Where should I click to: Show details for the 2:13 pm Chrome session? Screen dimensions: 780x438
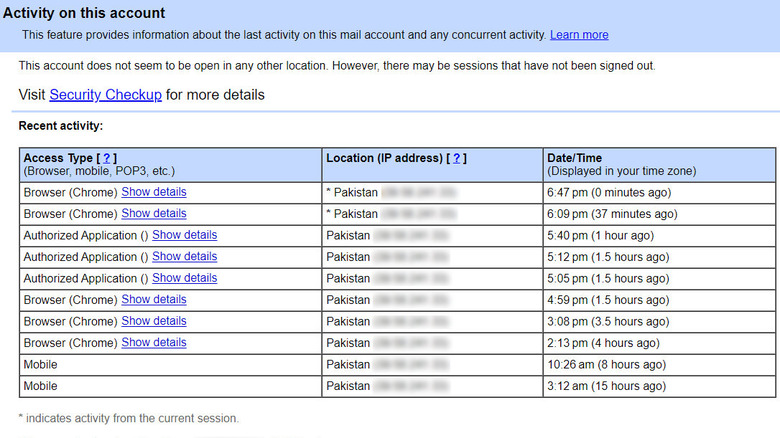click(154, 342)
